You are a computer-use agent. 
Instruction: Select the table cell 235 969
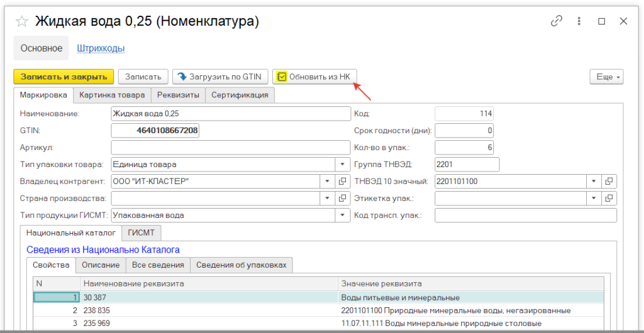point(209,324)
